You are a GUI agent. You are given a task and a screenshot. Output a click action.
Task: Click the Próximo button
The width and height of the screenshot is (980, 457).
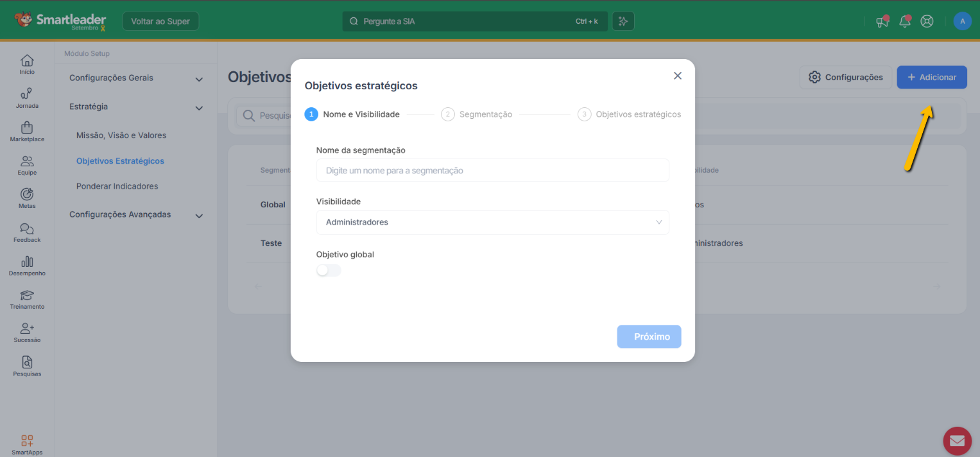coord(649,336)
